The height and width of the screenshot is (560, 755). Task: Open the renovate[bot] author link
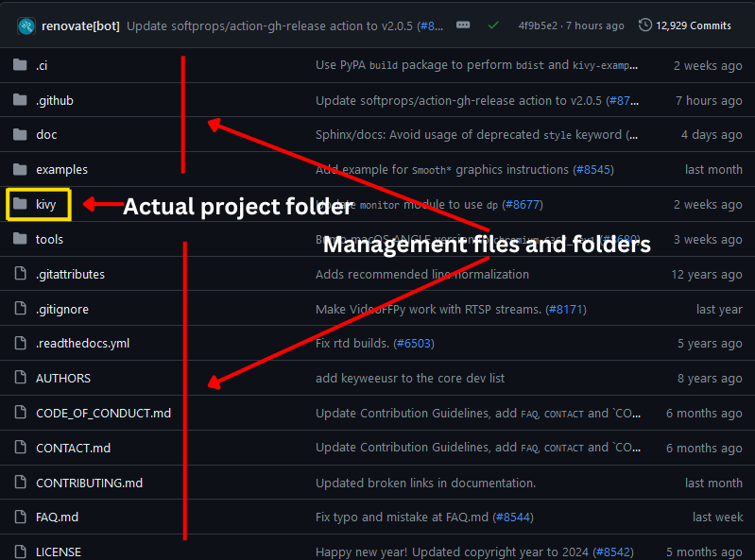coord(80,26)
